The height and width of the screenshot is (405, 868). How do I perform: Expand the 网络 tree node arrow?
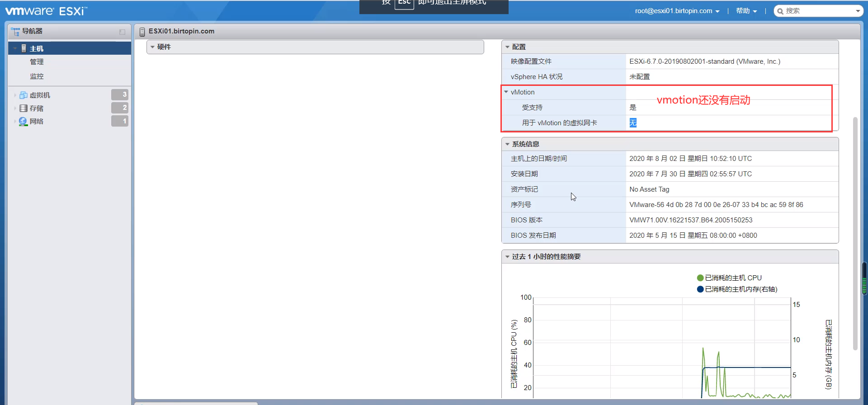click(x=15, y=121)
